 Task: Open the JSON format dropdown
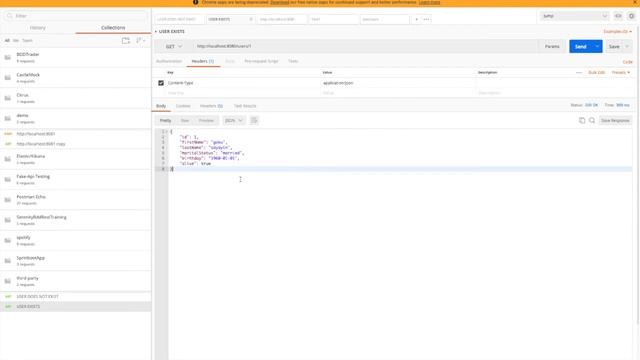tap(233, 120)
